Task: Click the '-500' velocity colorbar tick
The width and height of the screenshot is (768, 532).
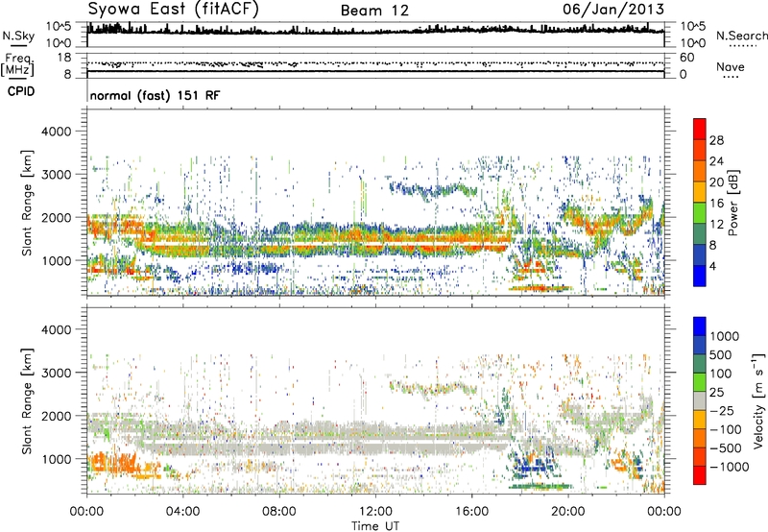Action: (x=726, y=448)
